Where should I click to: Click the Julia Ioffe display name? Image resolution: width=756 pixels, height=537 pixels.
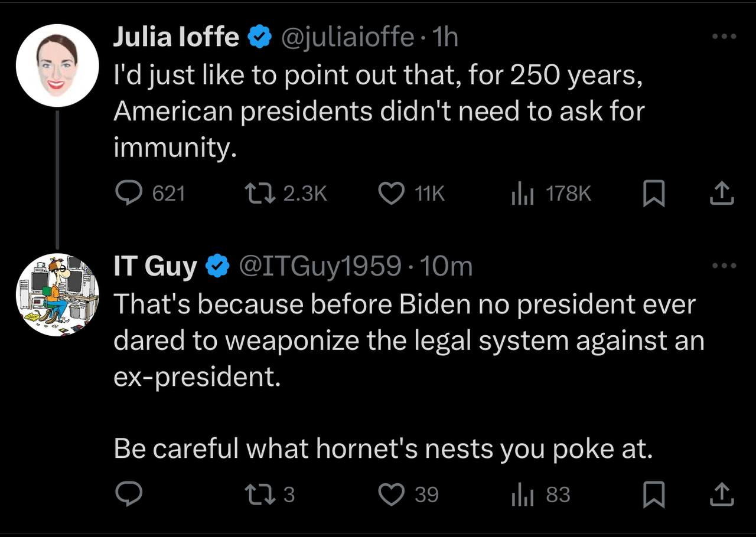coord(176,37)
